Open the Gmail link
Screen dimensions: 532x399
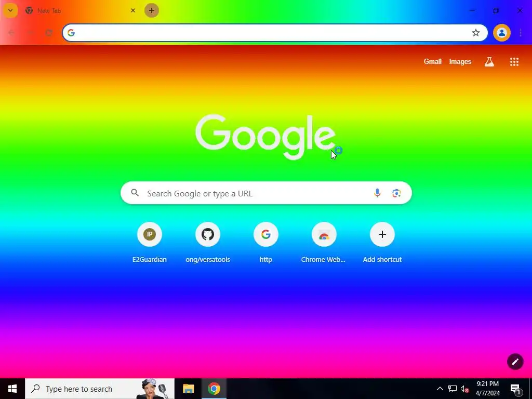click(432, 61)
